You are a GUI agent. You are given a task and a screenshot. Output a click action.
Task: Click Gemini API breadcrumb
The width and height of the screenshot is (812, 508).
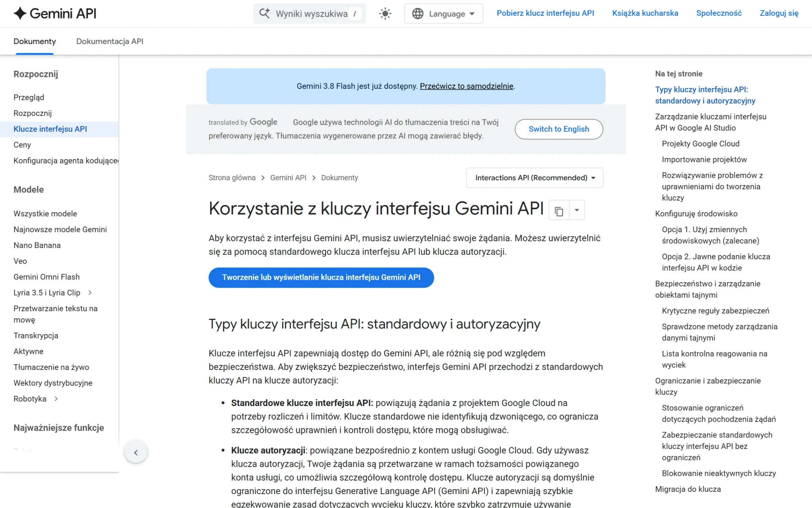(x=288, y=178)
